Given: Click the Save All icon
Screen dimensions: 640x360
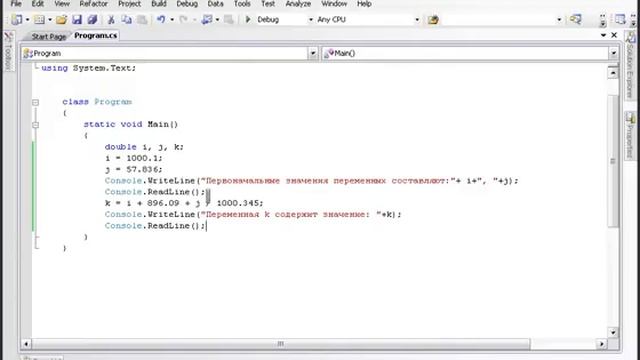Looking at the screenshot, I should tap(93, 19).
